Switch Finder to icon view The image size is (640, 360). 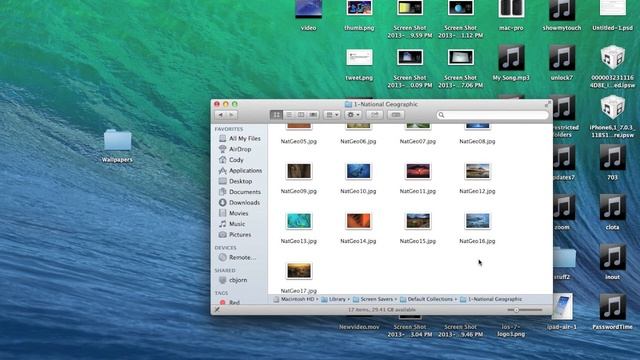(x=277, y=115)
